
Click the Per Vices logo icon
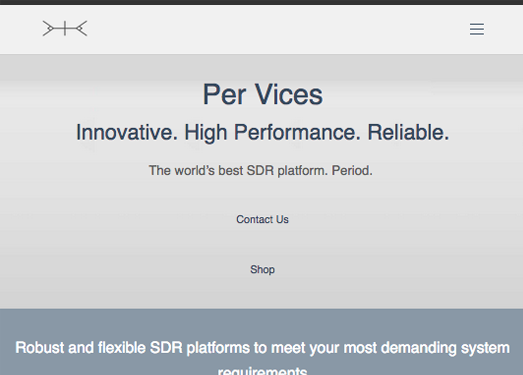click(65, 28)
